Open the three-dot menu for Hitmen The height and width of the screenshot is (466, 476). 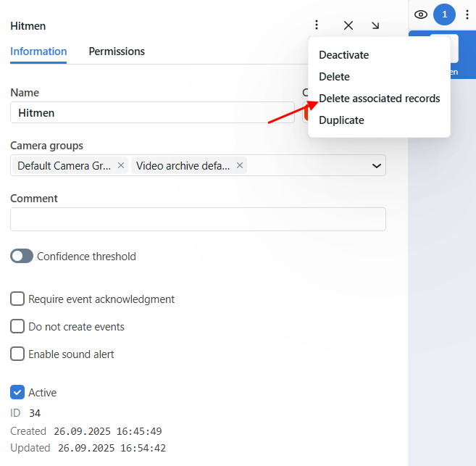pos(317,25)
